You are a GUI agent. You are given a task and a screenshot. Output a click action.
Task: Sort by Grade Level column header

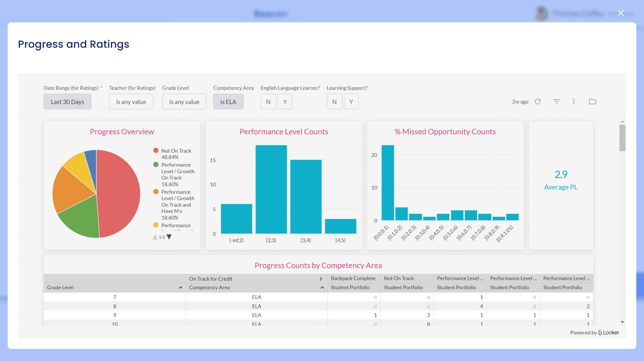60,287
